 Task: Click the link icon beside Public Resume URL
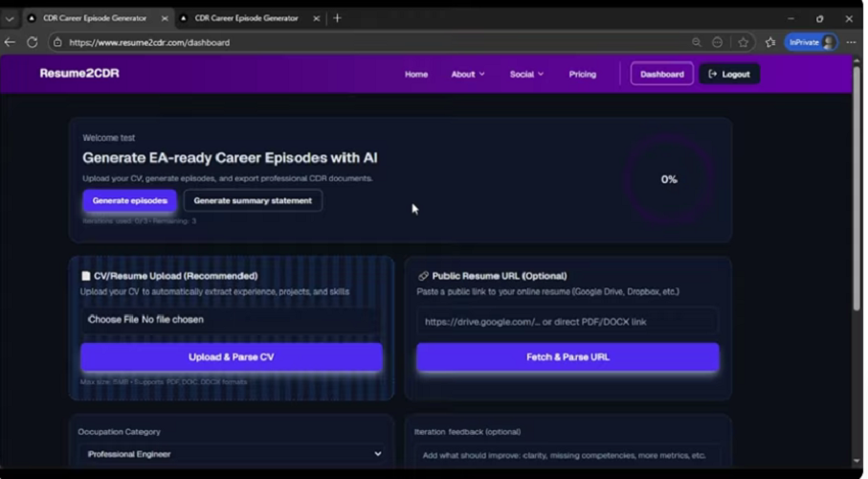click(424, 276)
